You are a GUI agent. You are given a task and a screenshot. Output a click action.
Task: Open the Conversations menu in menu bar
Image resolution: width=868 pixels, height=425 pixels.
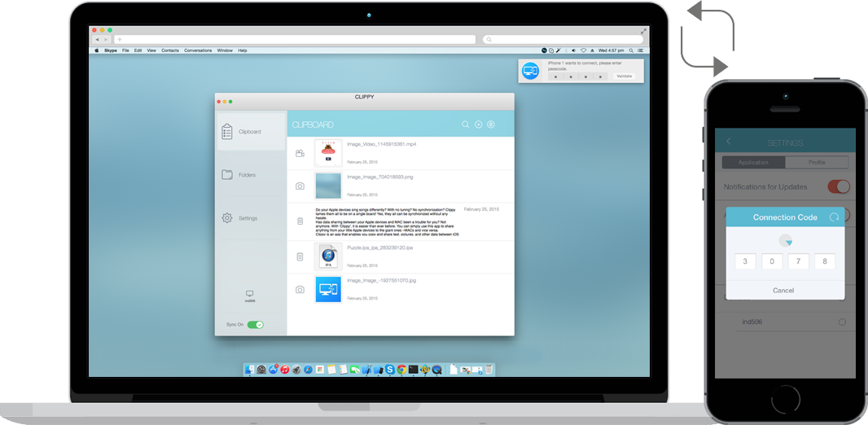point(198,50)
